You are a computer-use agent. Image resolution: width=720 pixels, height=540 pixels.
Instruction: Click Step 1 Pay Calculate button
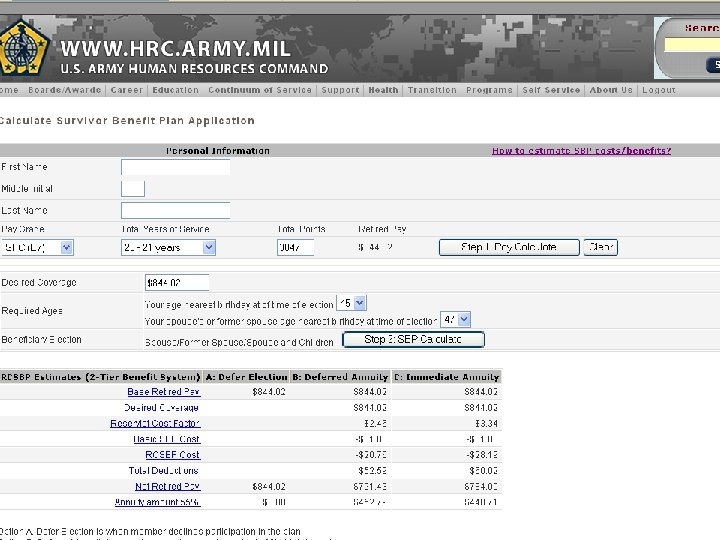[509, 247]
